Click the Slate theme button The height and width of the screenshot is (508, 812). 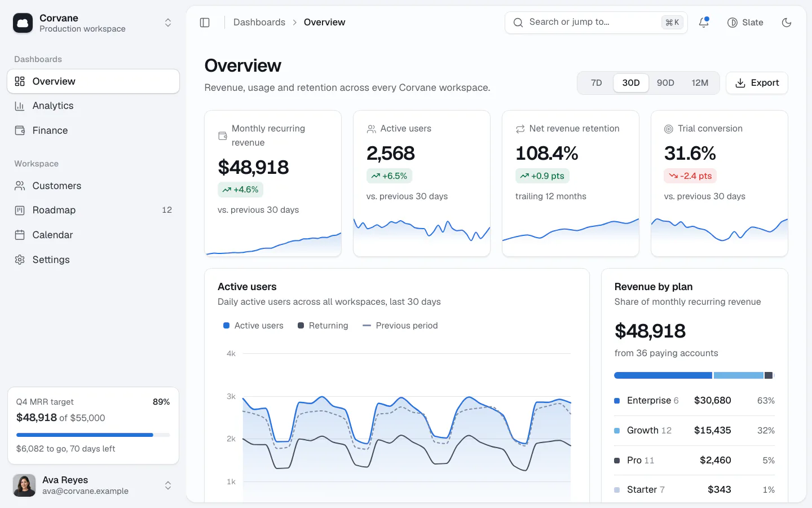745,23
